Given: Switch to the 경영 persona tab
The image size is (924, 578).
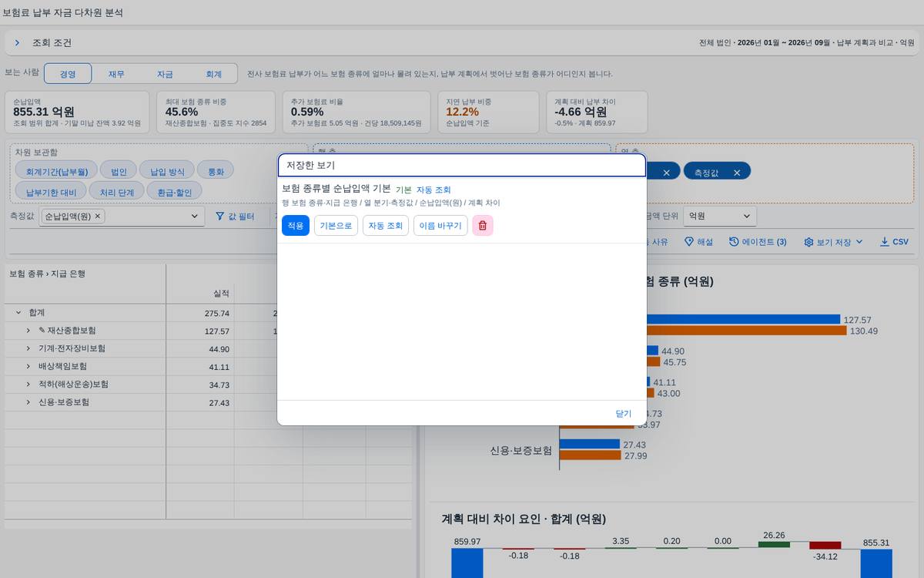Looking at the screenshot, I should tap(68, 74).
